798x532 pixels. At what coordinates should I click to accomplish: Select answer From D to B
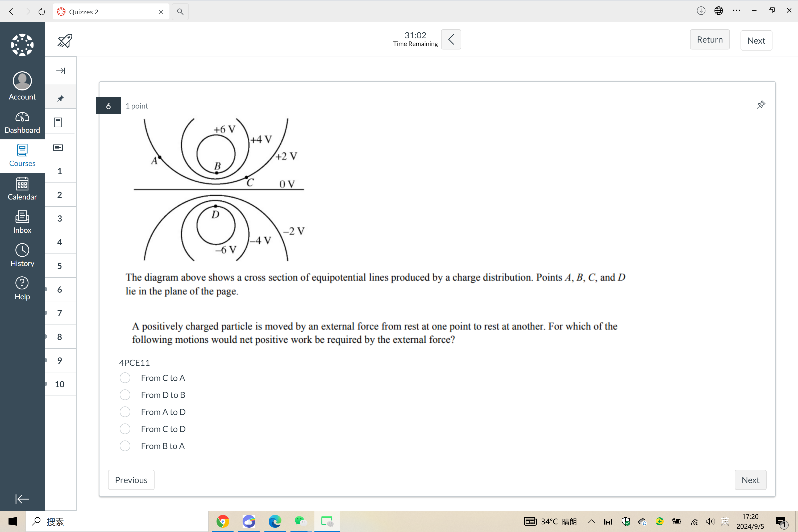click(x=125, y=394)
